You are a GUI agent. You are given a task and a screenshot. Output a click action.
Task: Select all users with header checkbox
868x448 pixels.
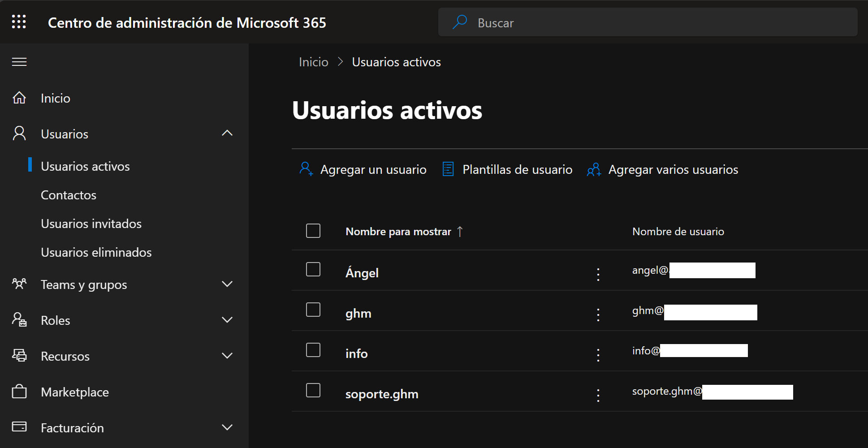point(313,231)
